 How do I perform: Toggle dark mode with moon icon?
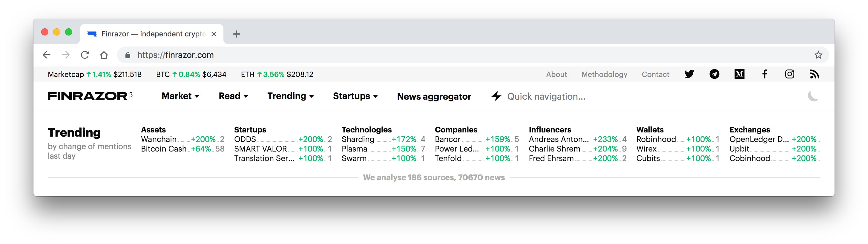tap(813, 96)
